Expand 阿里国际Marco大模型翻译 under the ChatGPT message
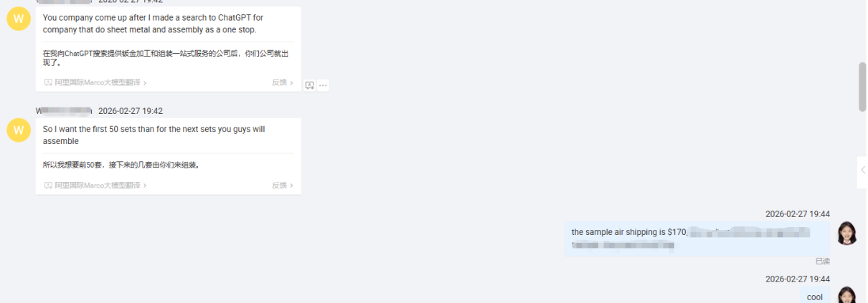Screen dimensions: 868x303 [x=100, y=83]
